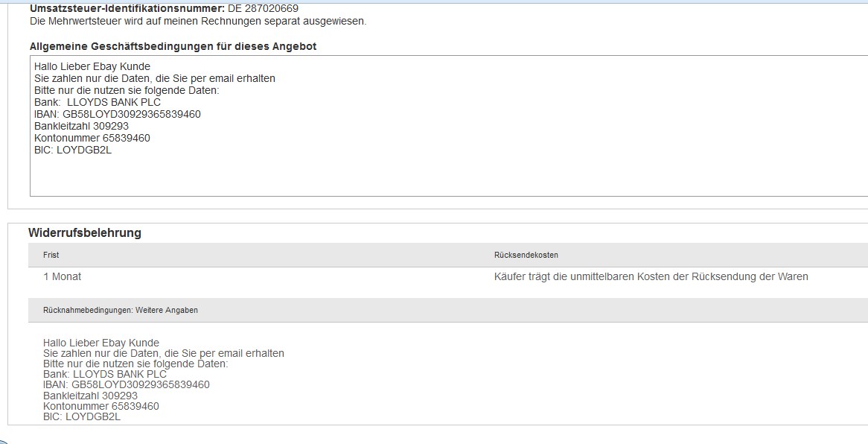Click the BIC line inside the terms text box
Image resolution: width=868 pixels, height=444 pixels.
tap(73, 150)
